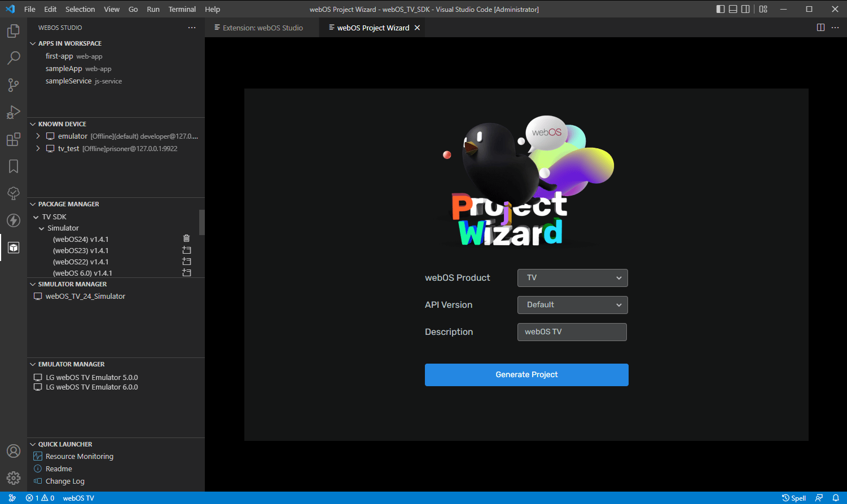This screenshot has height=504, width=847.
Task: Click the feedback icon in status bar
Action: pyautogui.click(x=819, y=498)
